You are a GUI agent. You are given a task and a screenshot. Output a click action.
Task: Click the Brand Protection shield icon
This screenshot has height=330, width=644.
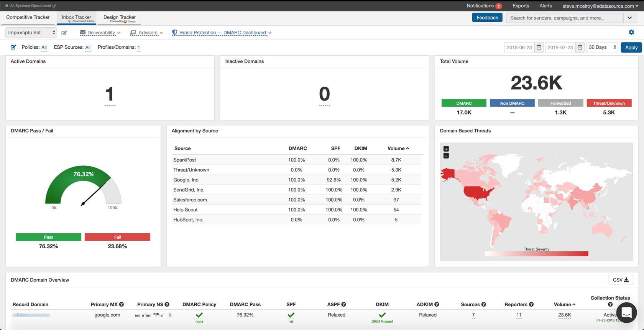coord(174,33)
